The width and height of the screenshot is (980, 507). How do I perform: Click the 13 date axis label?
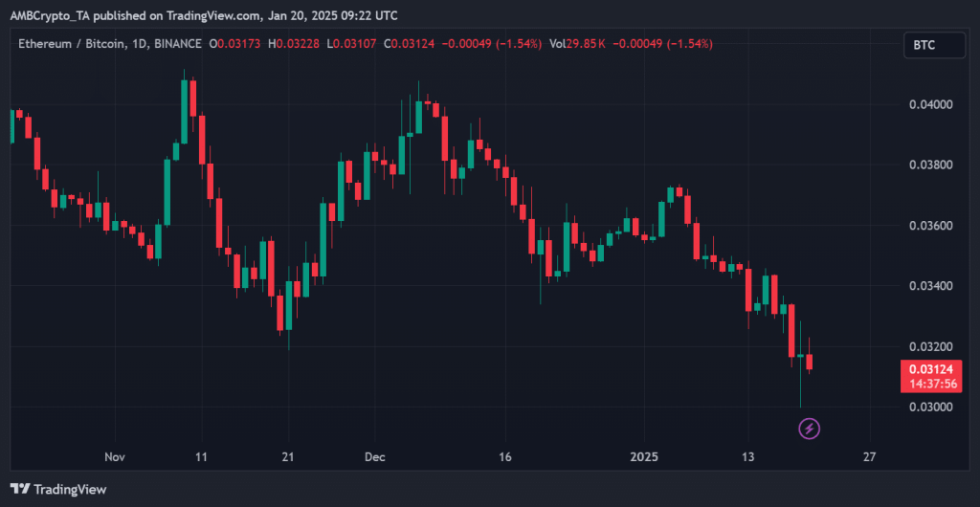[748, 457]
